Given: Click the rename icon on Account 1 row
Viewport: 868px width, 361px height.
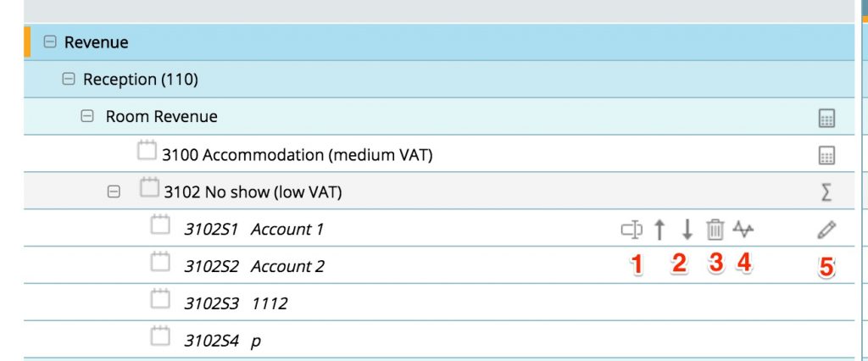Looking at the screenshot, I should coord(630,229).
